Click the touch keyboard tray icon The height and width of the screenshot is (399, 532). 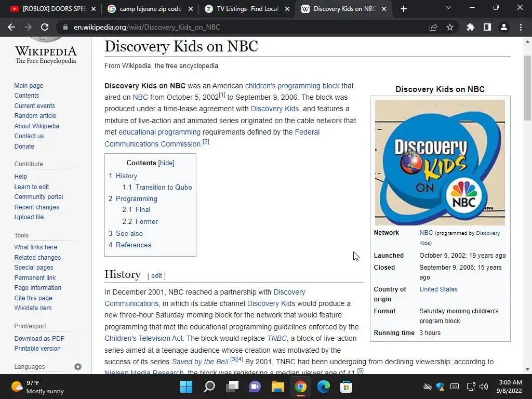point(455,387)
